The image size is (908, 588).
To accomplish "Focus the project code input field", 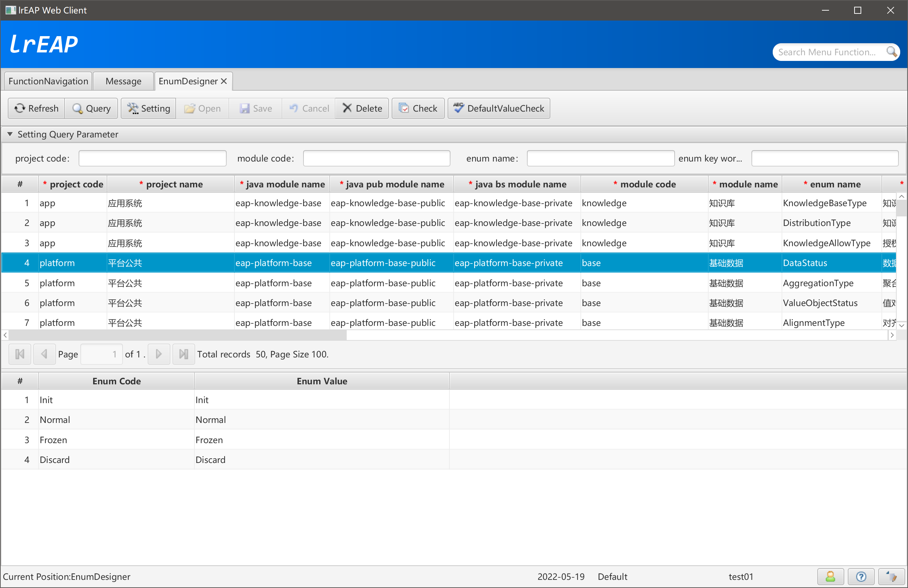I will [152, 158].
